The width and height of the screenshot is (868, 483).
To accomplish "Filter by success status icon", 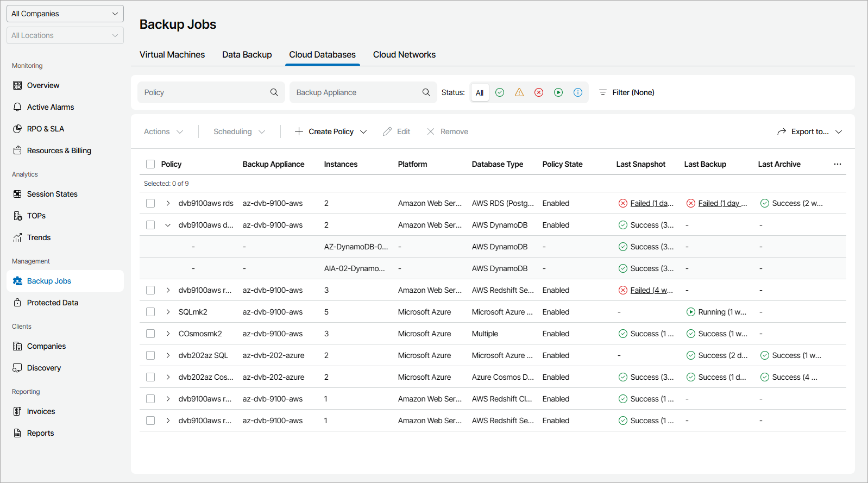I will pyautogui.click(x=500, y=92).
